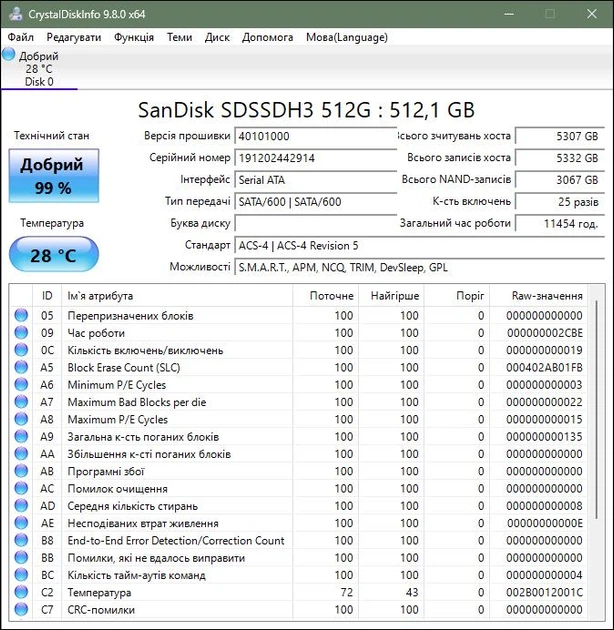
Task: Click status icon for Block Erase Count (SLC)
Action: tap(21, 367)
